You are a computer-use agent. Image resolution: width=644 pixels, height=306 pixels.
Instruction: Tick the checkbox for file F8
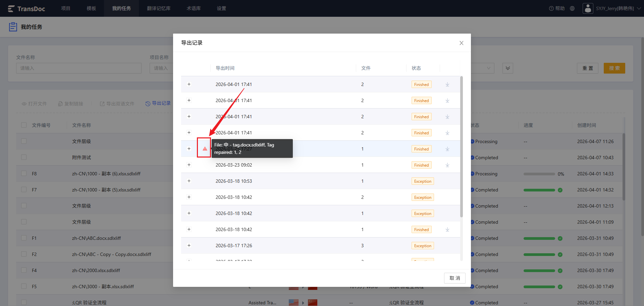point(24,173)
